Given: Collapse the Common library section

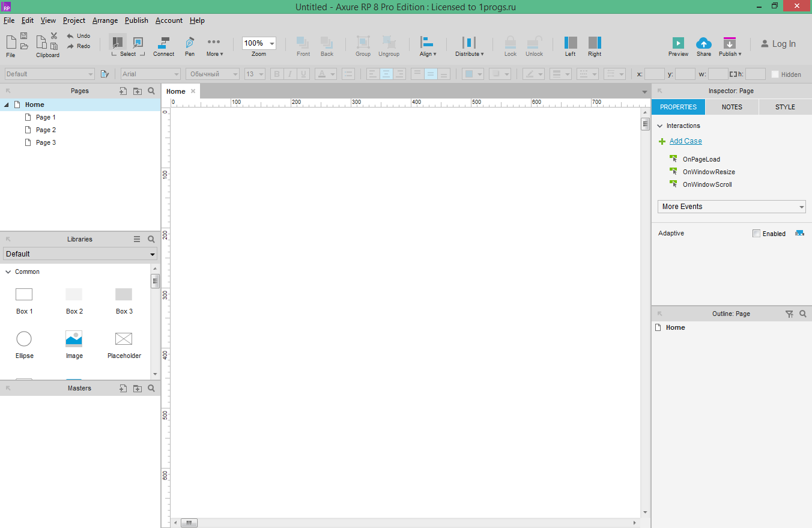Looking at the screenshot, I should [8, 272].
